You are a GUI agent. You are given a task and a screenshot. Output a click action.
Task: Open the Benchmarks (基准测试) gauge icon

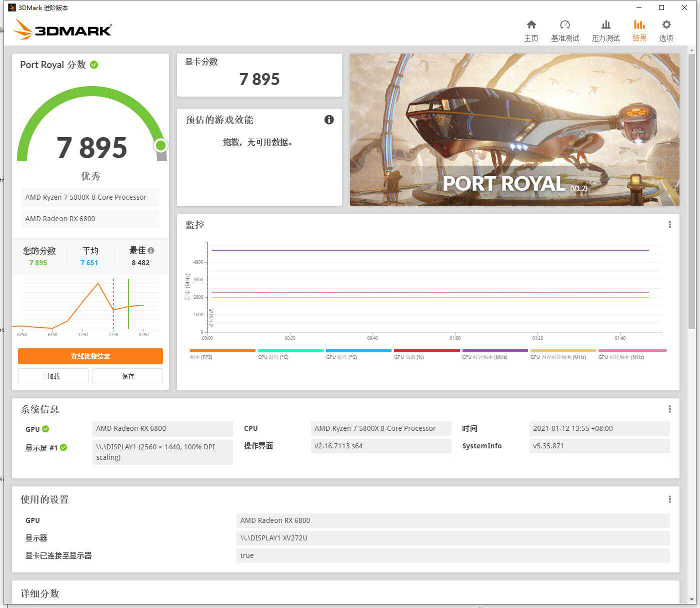tap(565, 25)
